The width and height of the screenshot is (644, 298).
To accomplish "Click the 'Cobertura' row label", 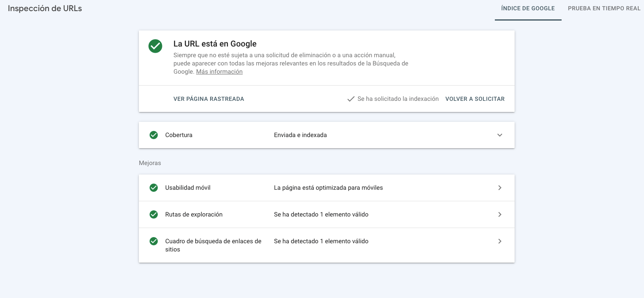I will click(x=179, y=135).
